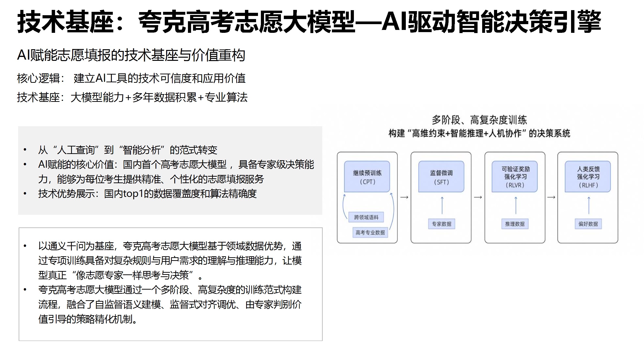Click the arrow between SFT and RLVR panels
The image size is (644, 362).
click(478, 197)
